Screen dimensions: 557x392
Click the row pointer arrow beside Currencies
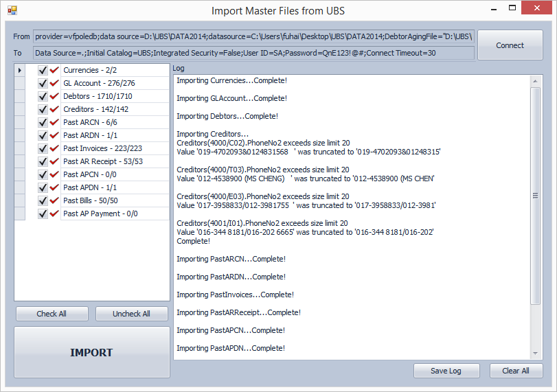coord(19,70)
